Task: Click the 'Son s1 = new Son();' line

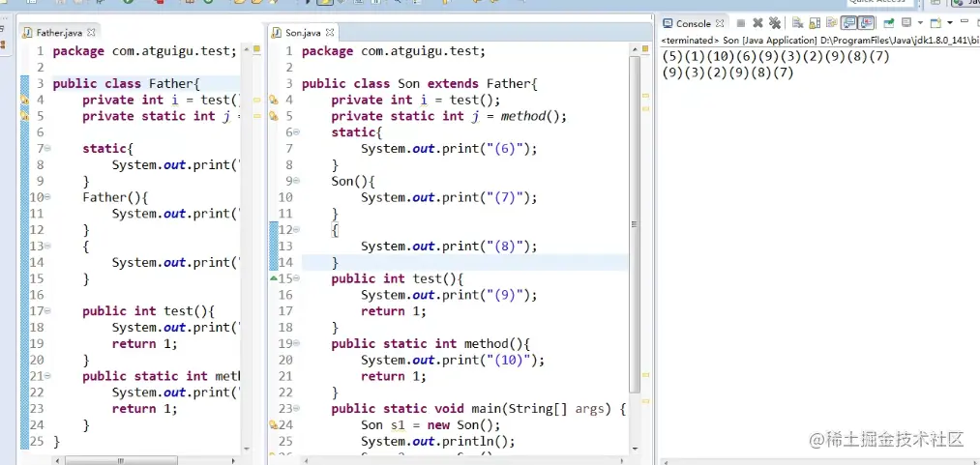Action: point(431,424)
